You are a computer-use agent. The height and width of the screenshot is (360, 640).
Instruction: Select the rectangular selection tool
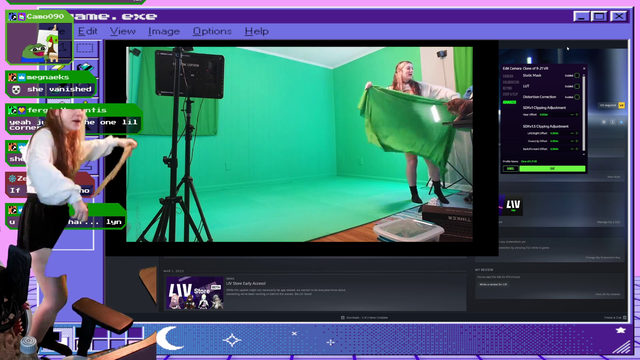[x=85, y=48]
